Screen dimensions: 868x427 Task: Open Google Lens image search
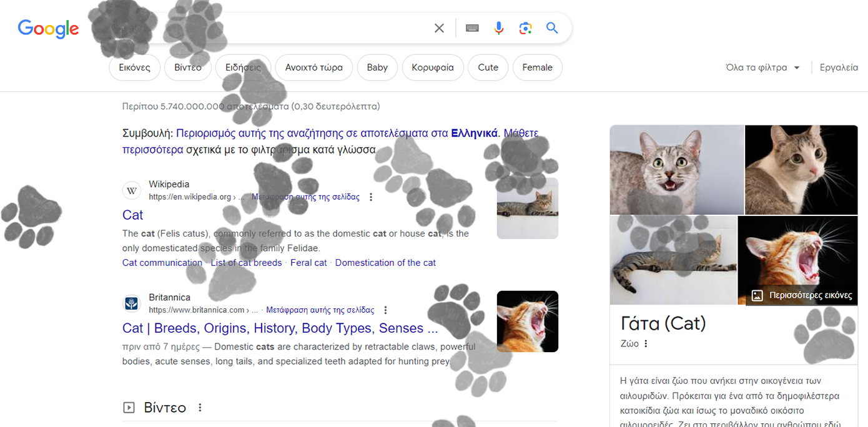(x=525, y=28)
